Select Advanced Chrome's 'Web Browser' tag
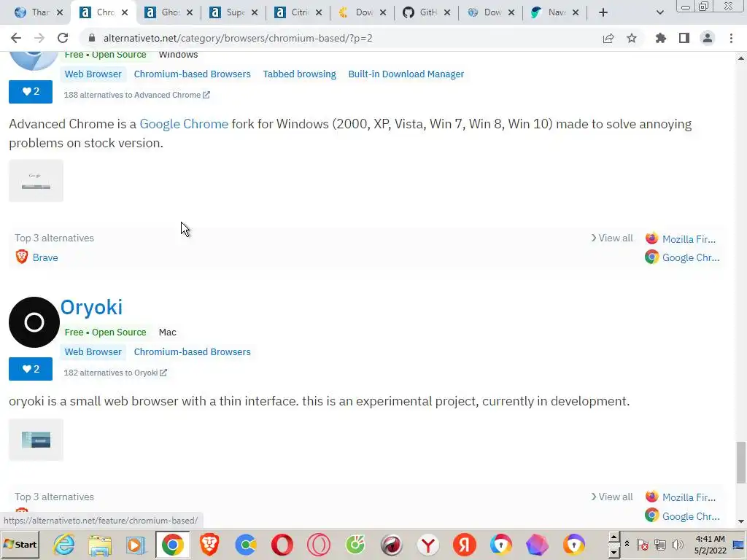The height and width of the screenshot is (560, 747). click(x=93, y=74)
